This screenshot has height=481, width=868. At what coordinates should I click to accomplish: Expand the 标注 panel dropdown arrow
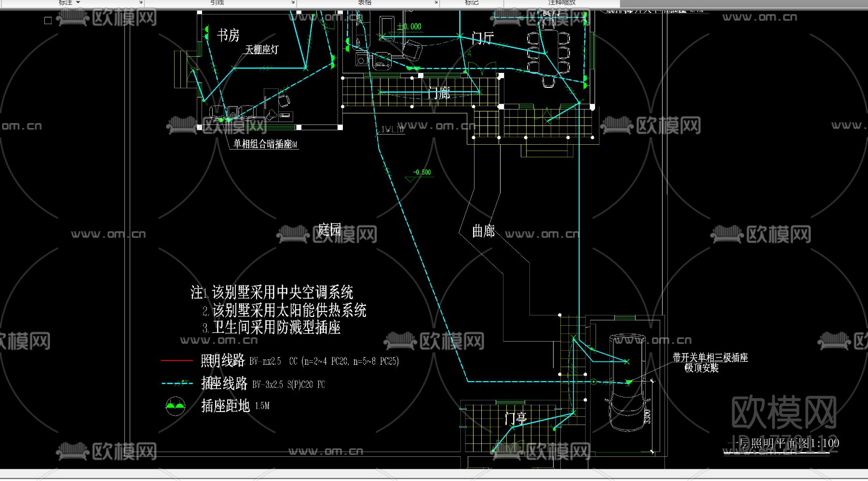click(78, 2)
